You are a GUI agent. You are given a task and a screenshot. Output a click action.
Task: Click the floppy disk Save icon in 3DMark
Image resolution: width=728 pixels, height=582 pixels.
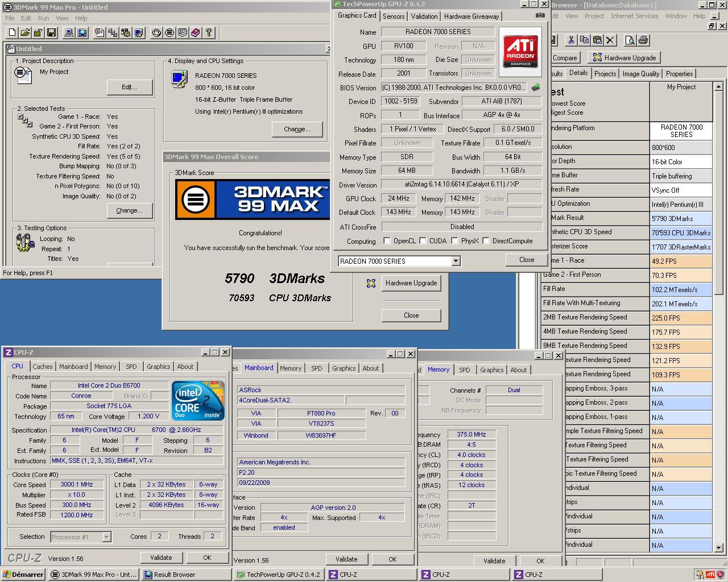point(51,33)
